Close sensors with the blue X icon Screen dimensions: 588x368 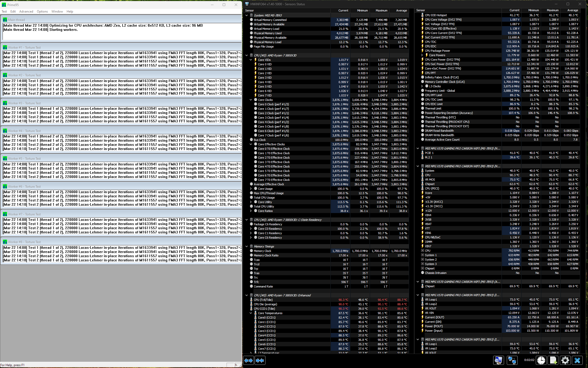click(x=578, y=360)
